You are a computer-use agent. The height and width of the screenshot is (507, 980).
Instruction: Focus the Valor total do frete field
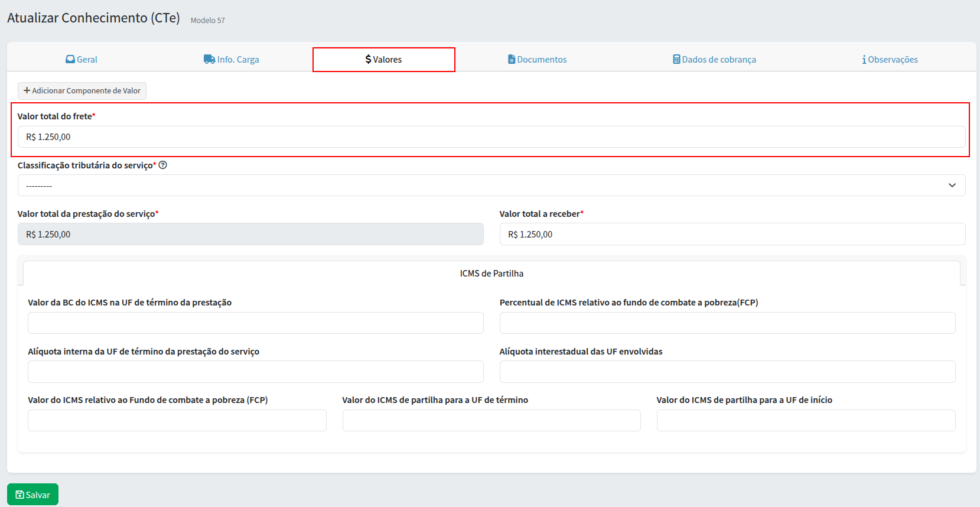[x=491, y=137]
